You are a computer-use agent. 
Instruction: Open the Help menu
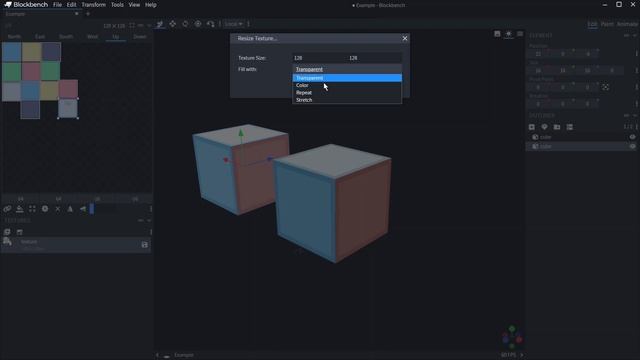tap(151, 5)
